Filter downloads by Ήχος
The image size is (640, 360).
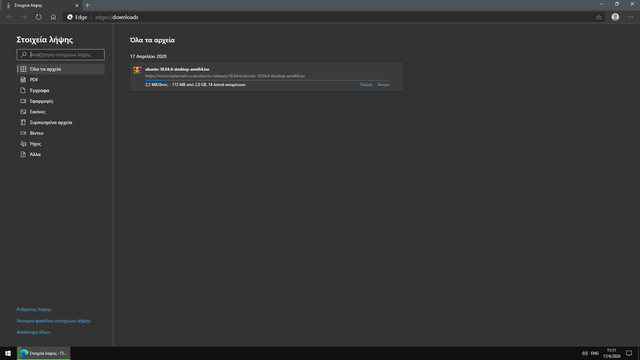(x=60, y=144)
